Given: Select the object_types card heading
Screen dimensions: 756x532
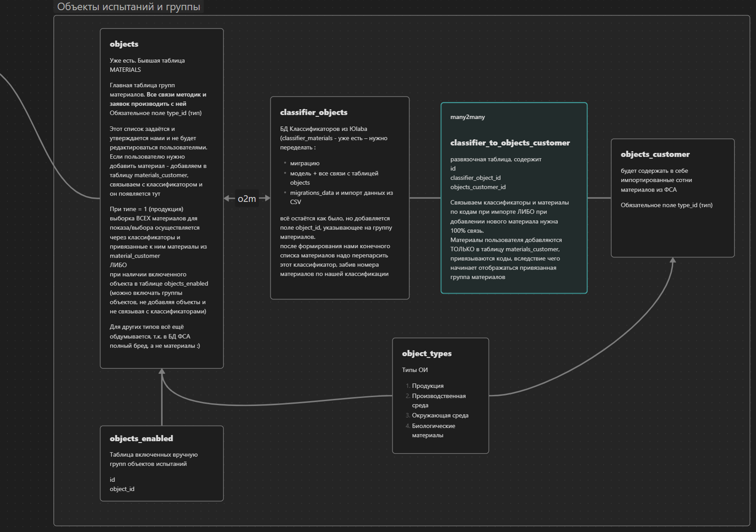Looking at the screenshot, I should pyautogui.click(x=426, y=354).
